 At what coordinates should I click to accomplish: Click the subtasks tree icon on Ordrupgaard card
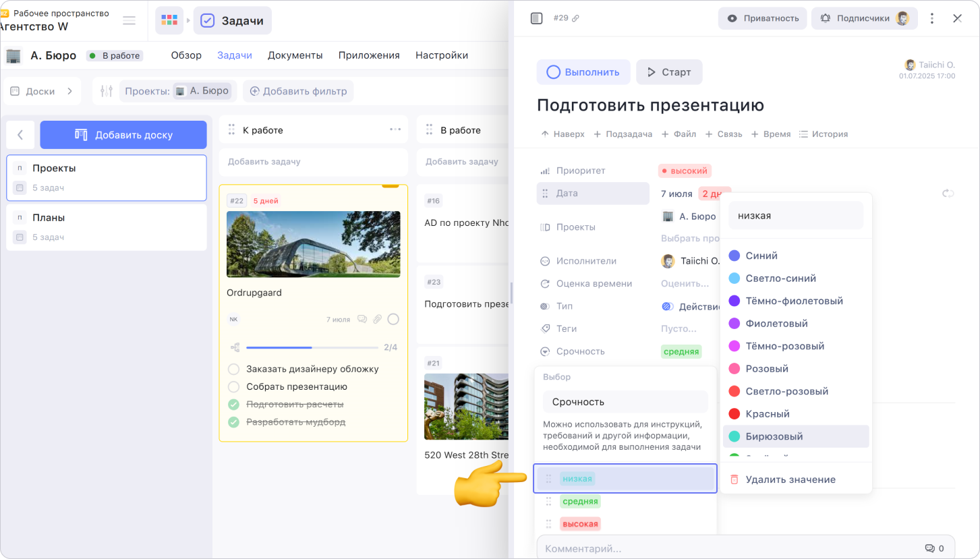coord(235,347)
